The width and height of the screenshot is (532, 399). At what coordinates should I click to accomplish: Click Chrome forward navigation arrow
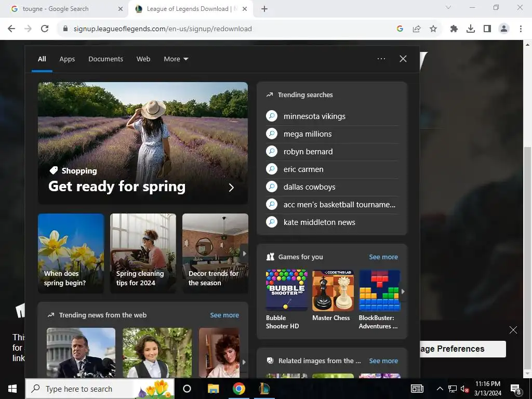(x=28, y=29)
